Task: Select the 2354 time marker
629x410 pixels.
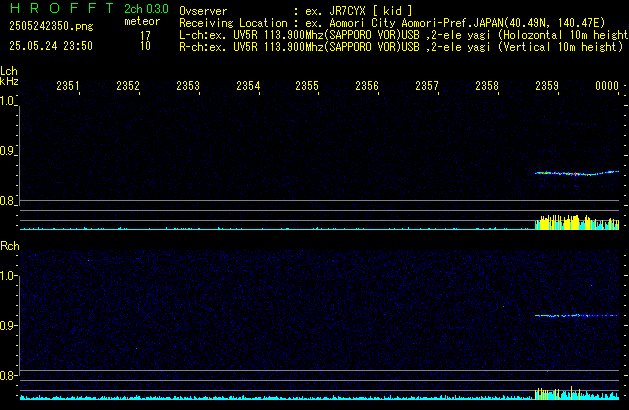Action: 248,86
